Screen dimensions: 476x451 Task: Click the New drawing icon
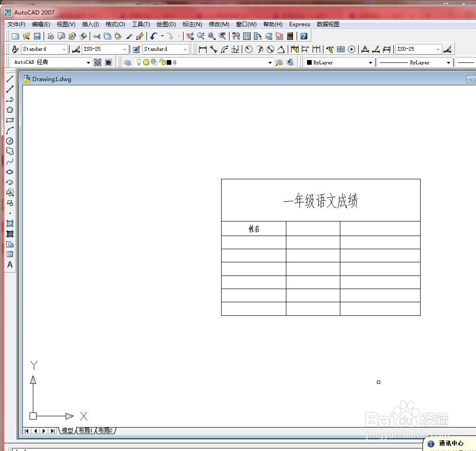(15, 37)
